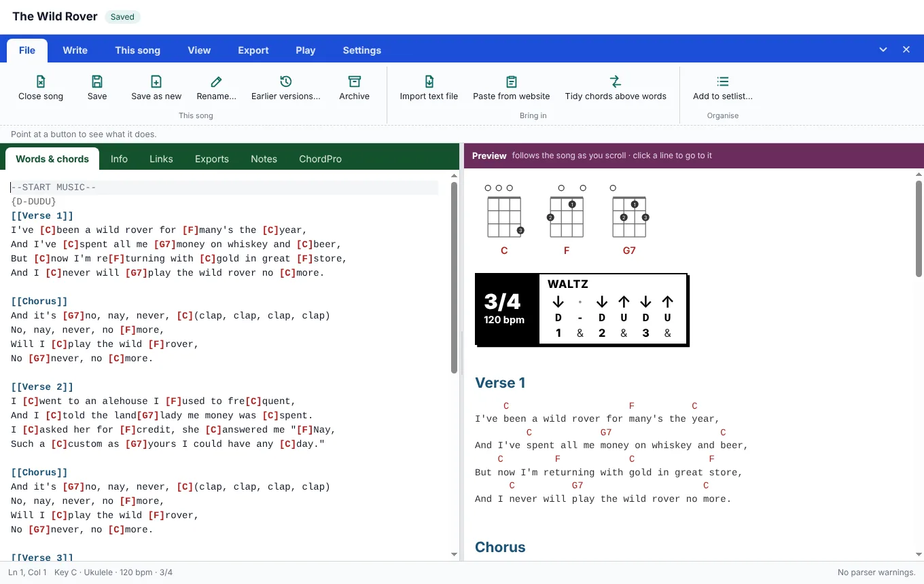
Task: Open the Settings ribbon tab
Action: click(362, 50)
